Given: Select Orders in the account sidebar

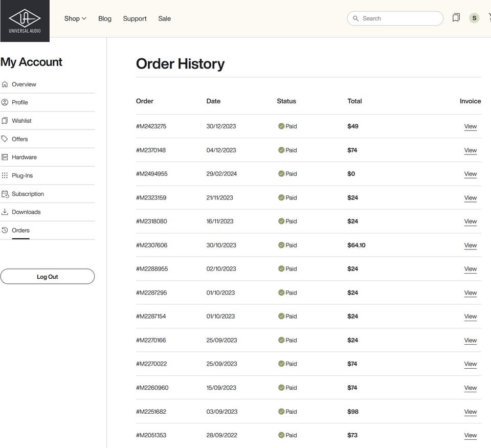Looking at the screenshot, I should [20, 230].
